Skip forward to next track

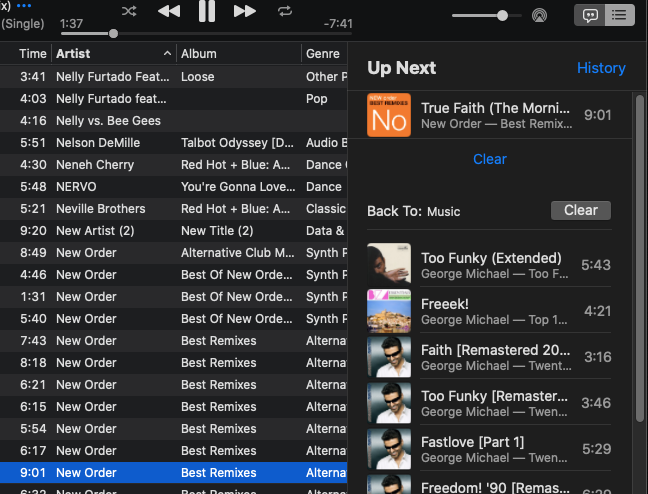point(245,11)
